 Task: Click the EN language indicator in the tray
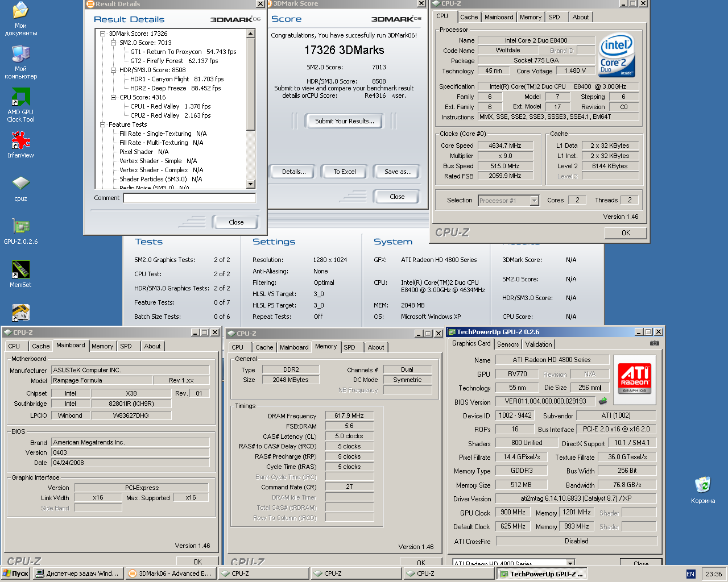(x=690, y=574)
